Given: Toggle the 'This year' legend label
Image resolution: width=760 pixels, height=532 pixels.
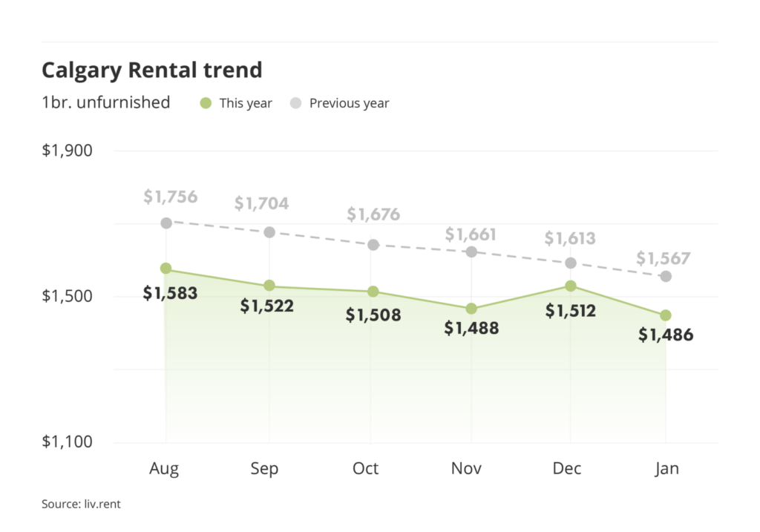Looking at the screenshot, I should click(246, 103).
